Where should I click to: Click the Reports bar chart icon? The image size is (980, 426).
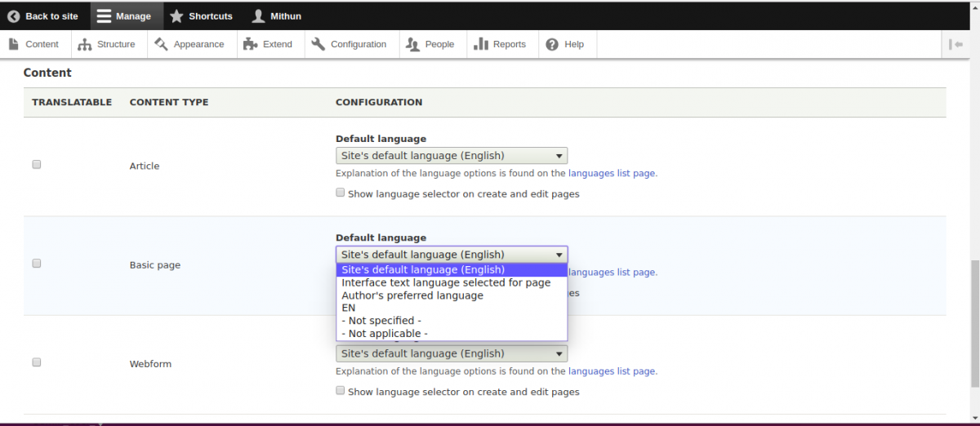481,44
